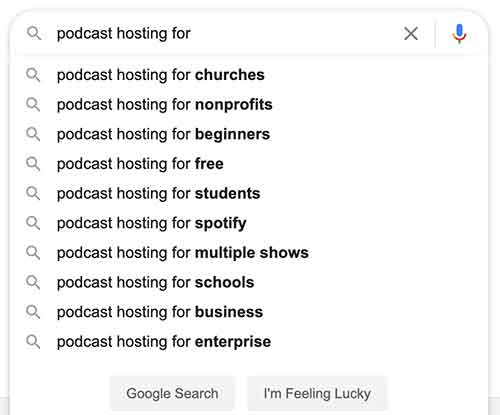Choose 'podcast hosting for spotify' suggestion
Viewport: 500px width, 415px height.
248,223
